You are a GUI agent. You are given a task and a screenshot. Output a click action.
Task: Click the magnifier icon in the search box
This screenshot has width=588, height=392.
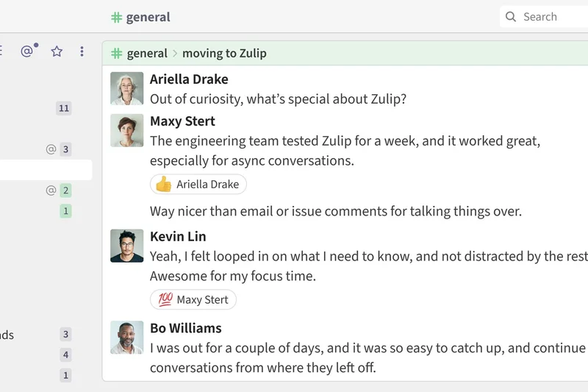click(511, 17)
